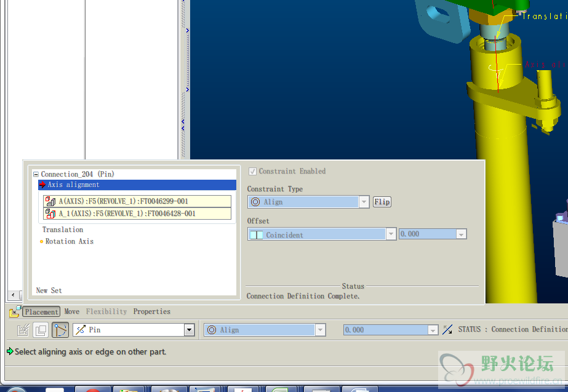Open the Pin connection type dropdown
Viewport: 568px width, 392px height.
pyautogui.click(x=189, y=330)
